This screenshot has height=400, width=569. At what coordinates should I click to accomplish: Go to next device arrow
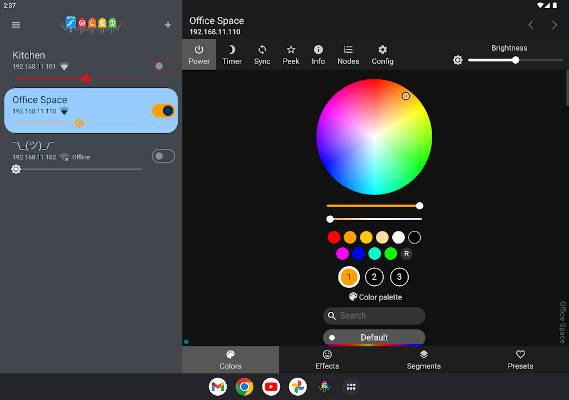coord(554,25)
